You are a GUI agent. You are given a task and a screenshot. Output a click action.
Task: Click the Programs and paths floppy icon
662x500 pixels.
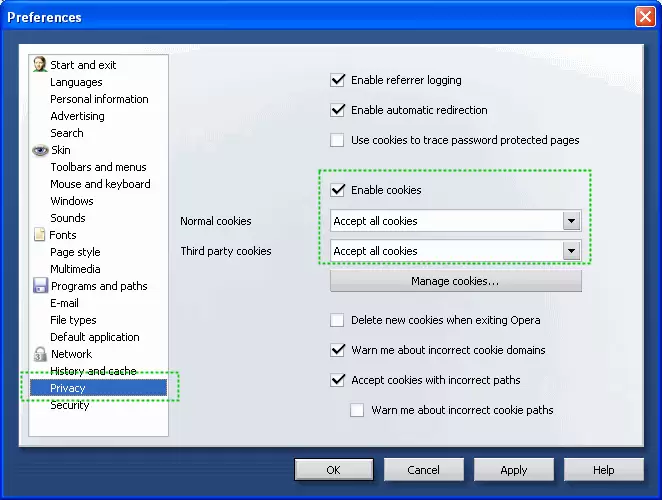[x=40, y=286]
